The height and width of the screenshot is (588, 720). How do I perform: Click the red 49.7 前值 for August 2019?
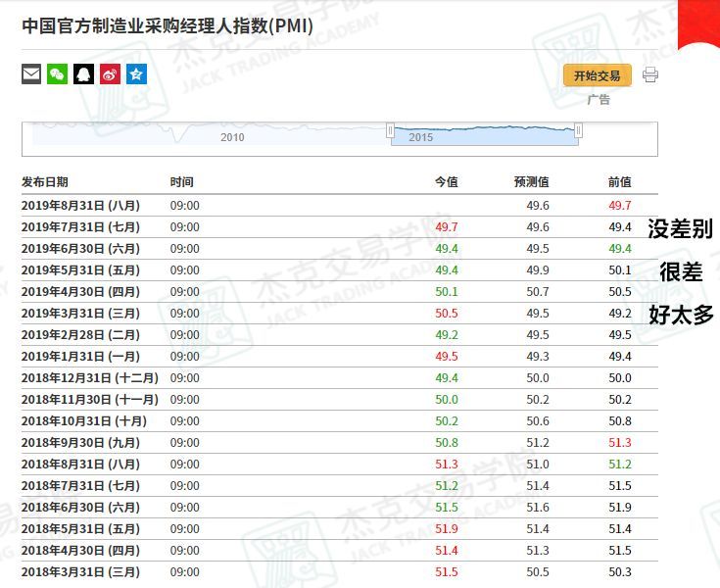click(x=620, y=206)
